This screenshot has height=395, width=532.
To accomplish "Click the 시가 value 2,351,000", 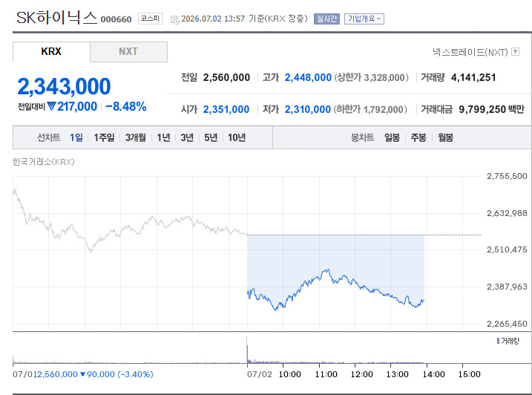I will (x=226, y=109).
